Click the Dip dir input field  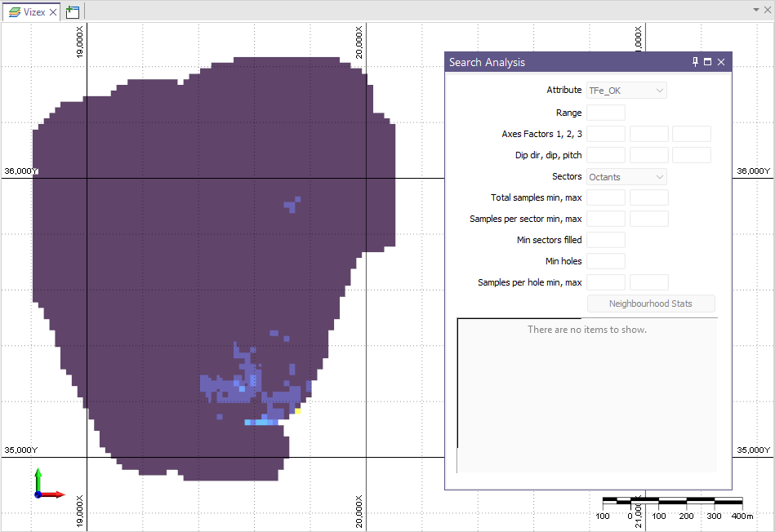pyautogui.click(x=606, y=155)
